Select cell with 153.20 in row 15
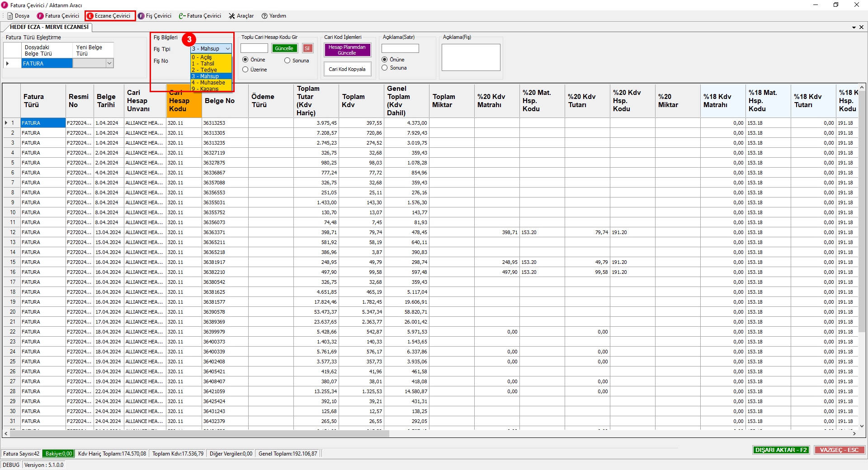The width and height of the screenshot is (868, 470). tap(542, 262)
